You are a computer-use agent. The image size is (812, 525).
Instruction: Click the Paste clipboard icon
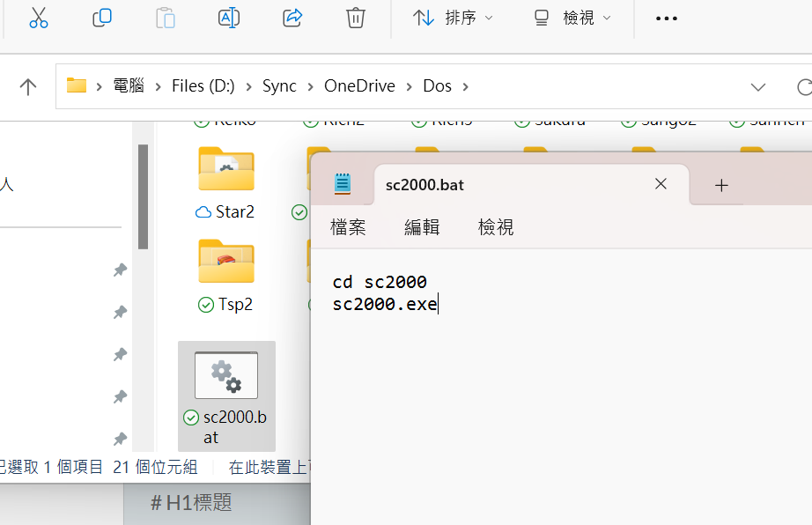click(x=166, y=18)
